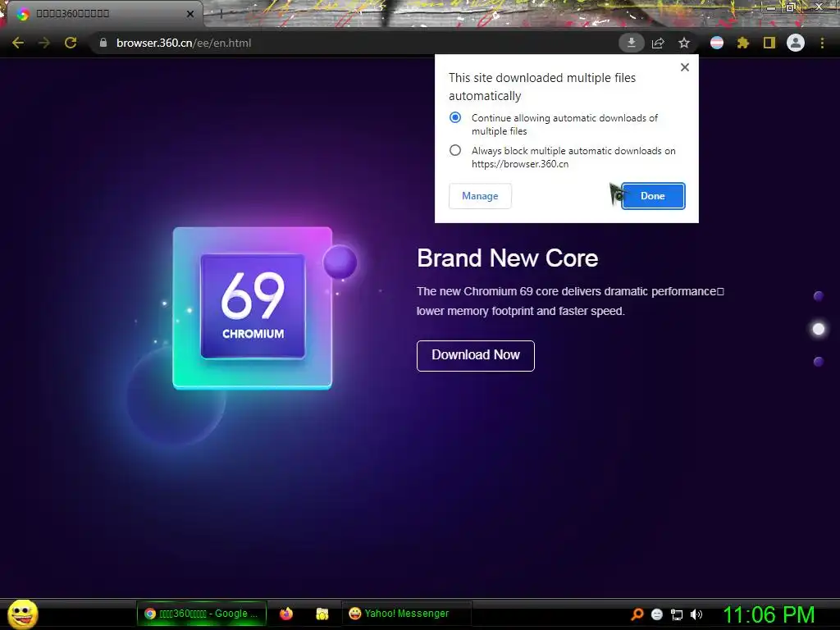Select Continue allowing automatic downloads option
Viewport: 840px width, 630px height.
(x=455, y=117)
